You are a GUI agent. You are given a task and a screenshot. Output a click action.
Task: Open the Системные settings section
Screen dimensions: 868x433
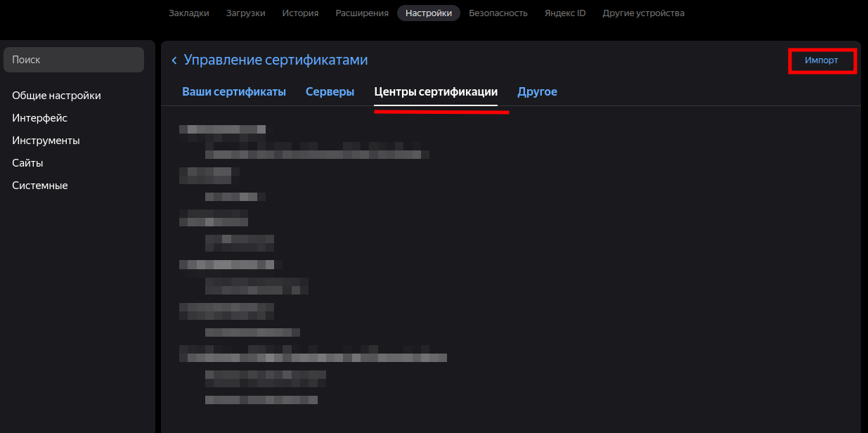pos(39,186)
